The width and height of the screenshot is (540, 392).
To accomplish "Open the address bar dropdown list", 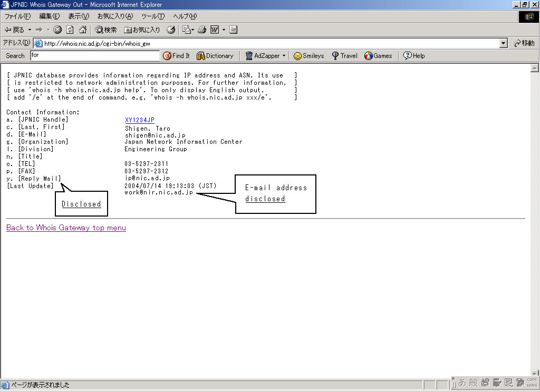I will click(504, 43).
